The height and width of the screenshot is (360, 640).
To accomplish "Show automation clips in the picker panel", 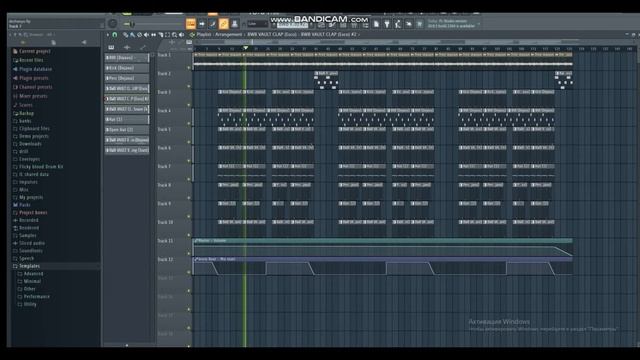I will click(142, 48).
